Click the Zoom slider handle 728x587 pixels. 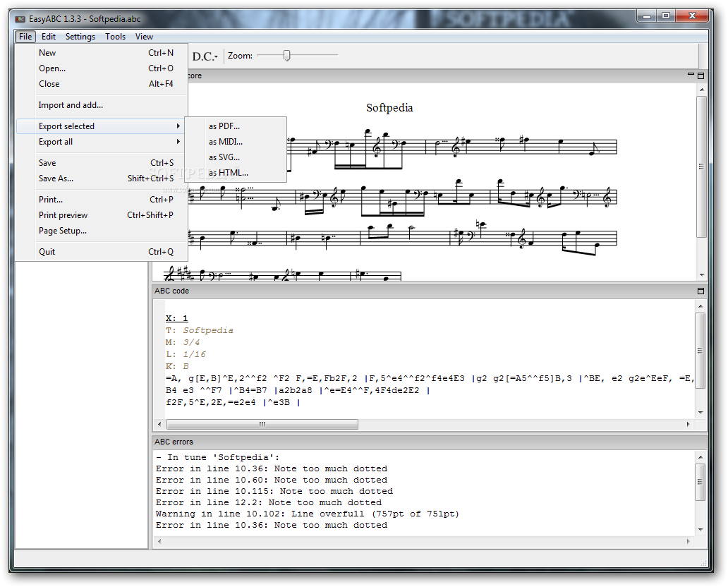click(x=287, y=56)
